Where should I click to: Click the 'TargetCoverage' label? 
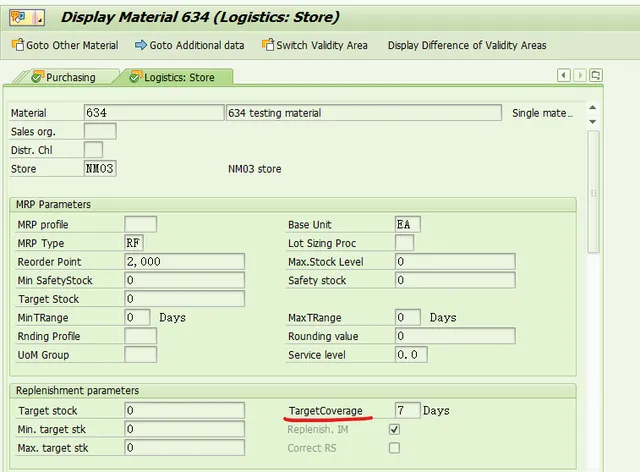(x=326, y=411)
